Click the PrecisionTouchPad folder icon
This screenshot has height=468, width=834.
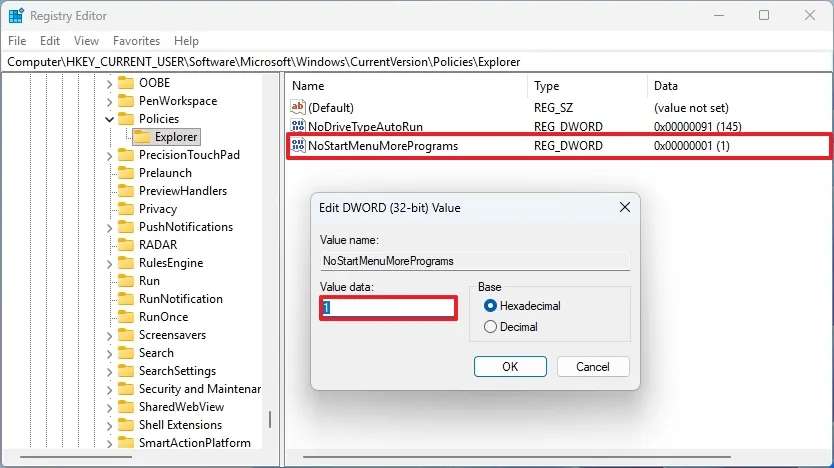126,155
